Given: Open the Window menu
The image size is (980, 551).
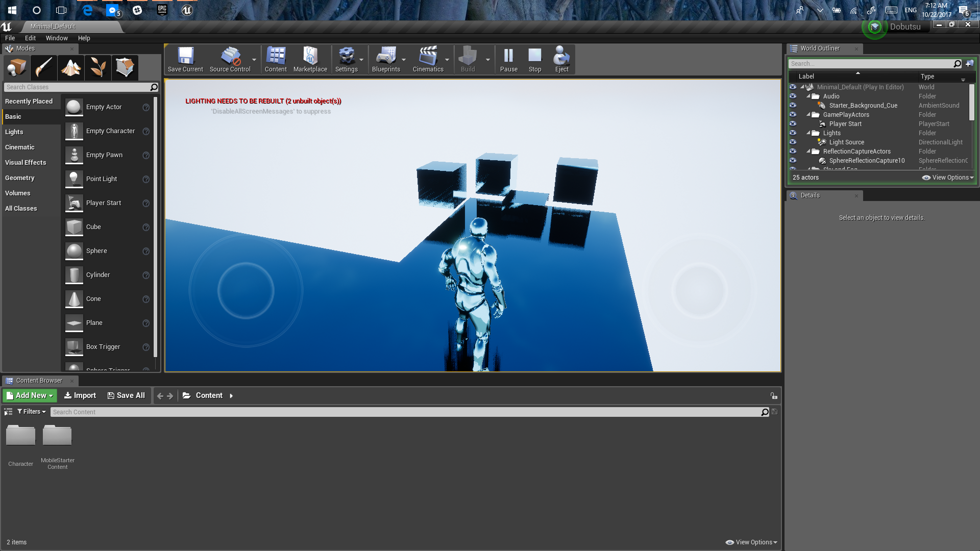Looking at the screenshot, I should [x=57, y=38].
